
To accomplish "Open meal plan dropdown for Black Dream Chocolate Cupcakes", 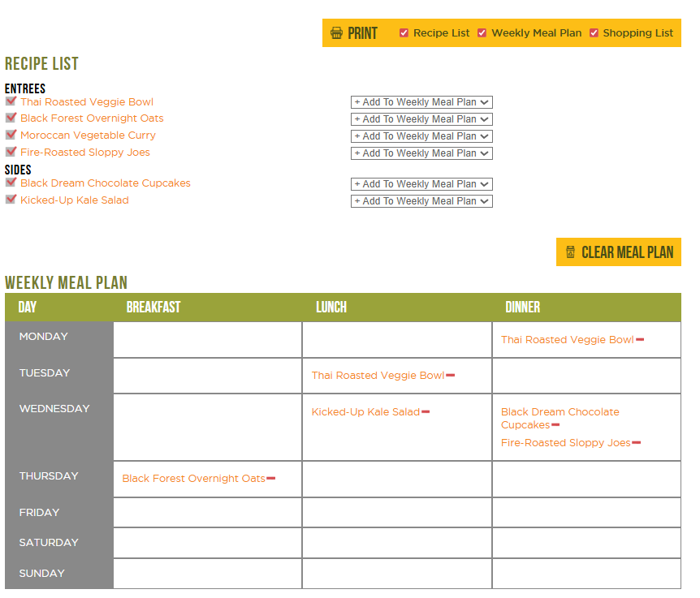I will (421, 184).
